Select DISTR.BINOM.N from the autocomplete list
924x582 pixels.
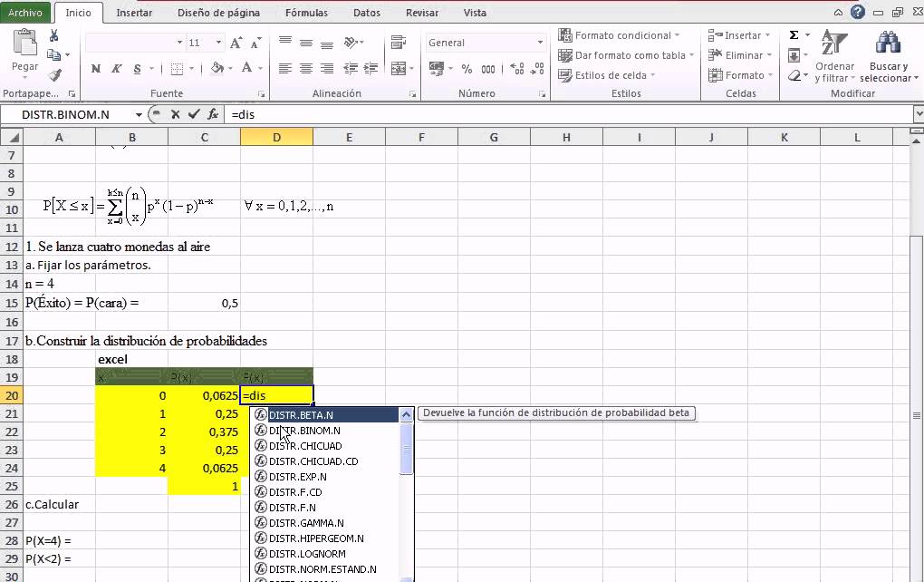pyautogui.click(x=304, y=431)
